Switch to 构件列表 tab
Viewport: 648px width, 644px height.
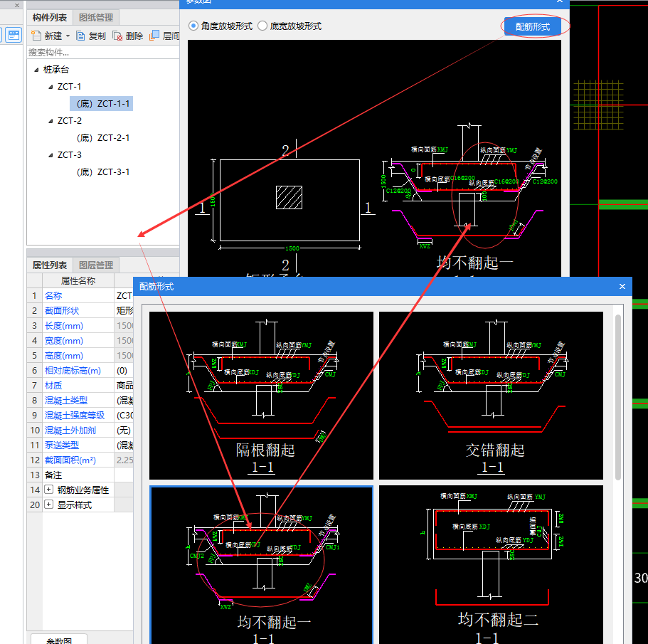[x=50, y=17]
